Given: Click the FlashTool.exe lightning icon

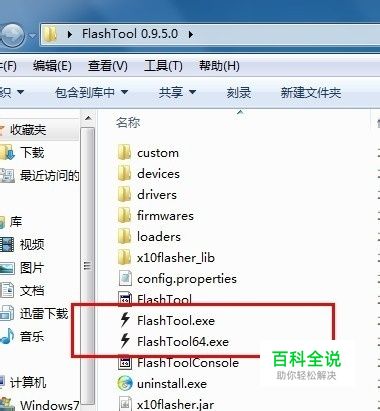Looking at the screenshot, I should tap(125, 320).
